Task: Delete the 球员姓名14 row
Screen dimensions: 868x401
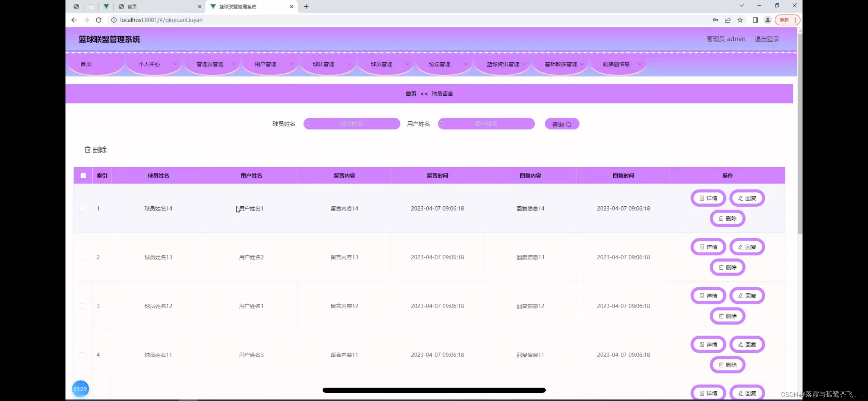Action: point(727,218)
